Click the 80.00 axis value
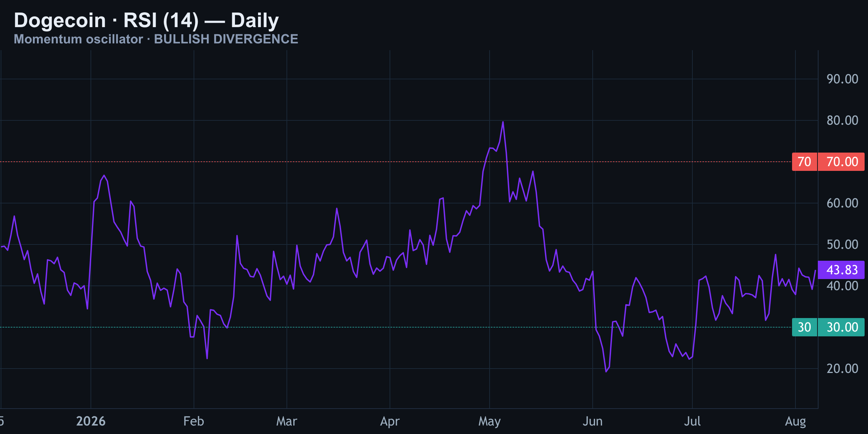 pyautogui.click(x=842, y=120)
